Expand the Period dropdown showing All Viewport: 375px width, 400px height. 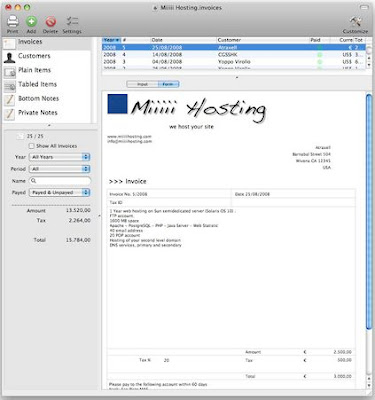click(59, 169)
